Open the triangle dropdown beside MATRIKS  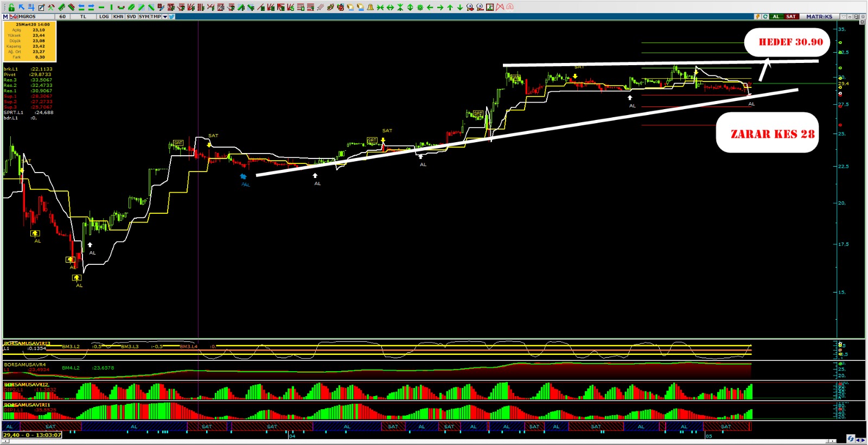[x=843, y=16]
